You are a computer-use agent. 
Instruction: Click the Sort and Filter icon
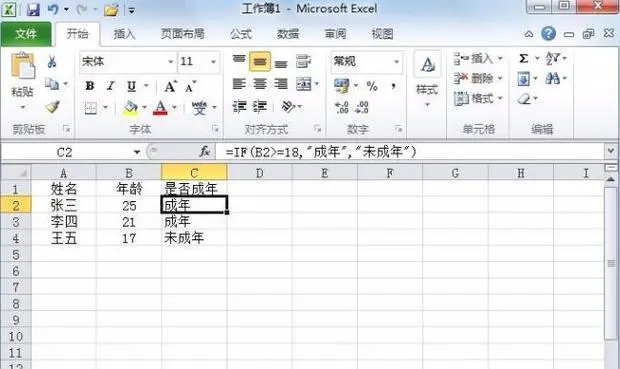[553, 59]
